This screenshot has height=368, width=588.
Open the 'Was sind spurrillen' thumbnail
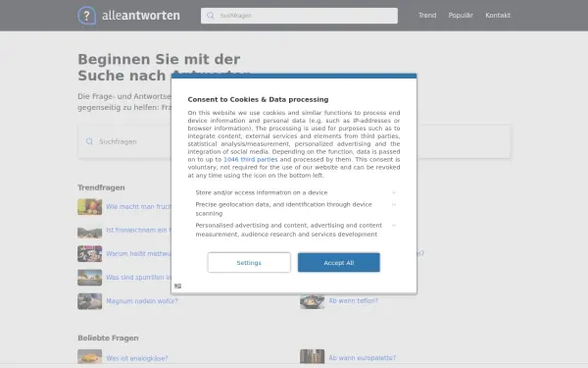[89, 278]
